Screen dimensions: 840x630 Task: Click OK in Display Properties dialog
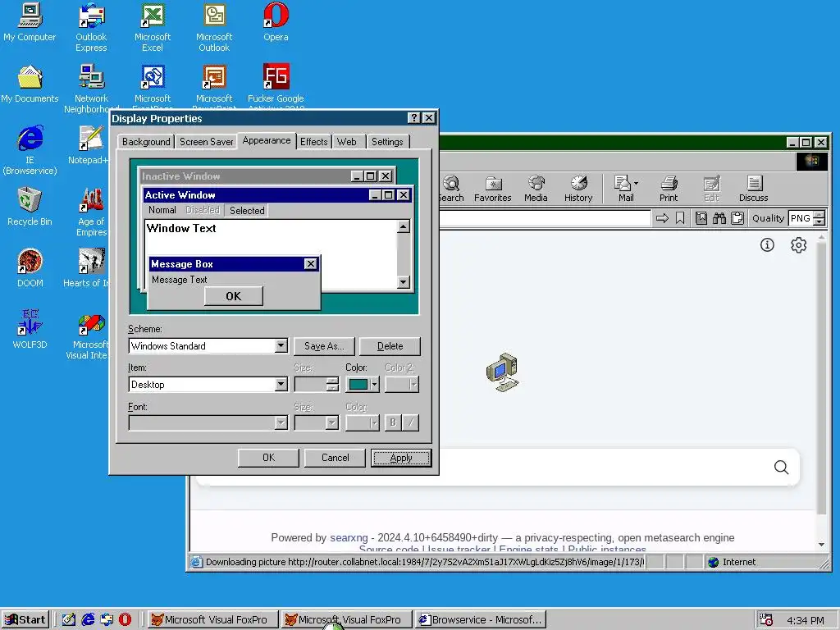click(x=268, y=458)
